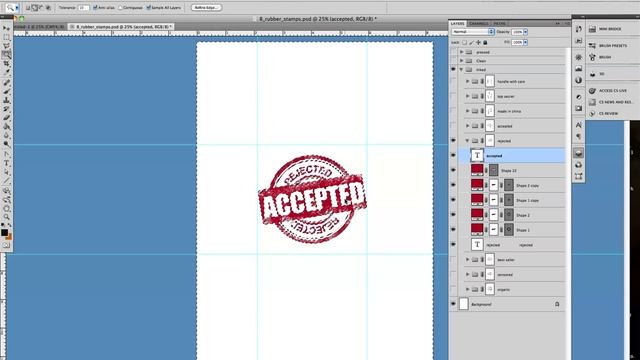
Task: Select the Pen tool
Action: pyautogui.click(x=6, y=154)
